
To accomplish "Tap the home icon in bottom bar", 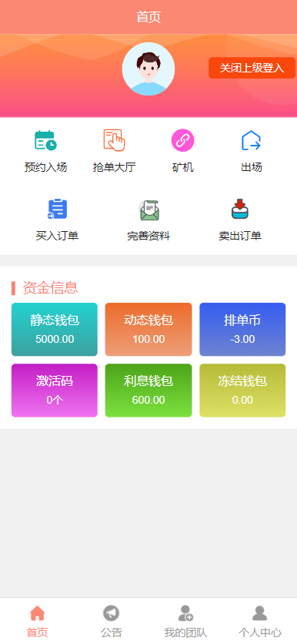I will pyautogui.click(x=38, y=613).
